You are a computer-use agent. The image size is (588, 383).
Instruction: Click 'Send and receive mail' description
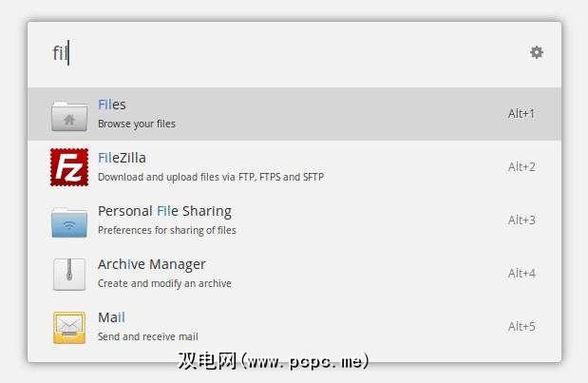coord(148,336)
